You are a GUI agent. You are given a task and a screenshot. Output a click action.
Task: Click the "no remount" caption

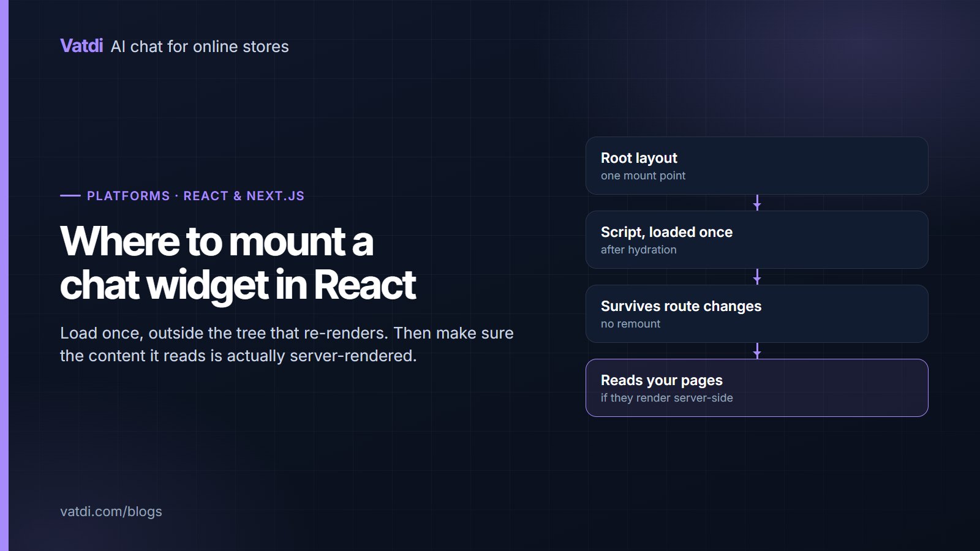pyautogui.click(x=631, y=324)
